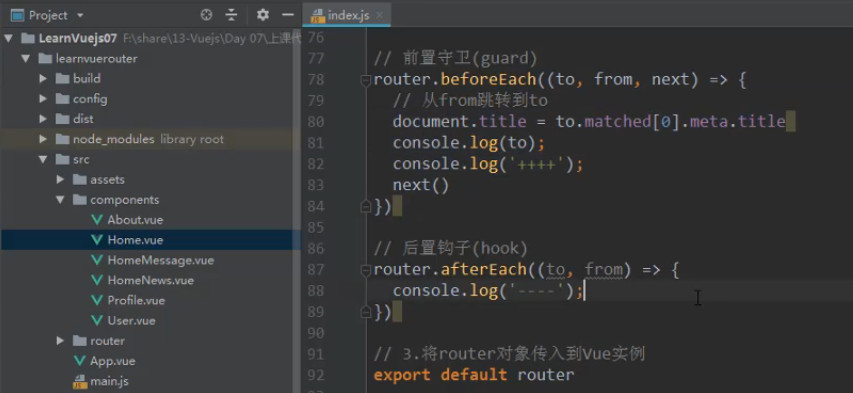Expand the dist folder

pyautogui.click(x=43, y=119)
